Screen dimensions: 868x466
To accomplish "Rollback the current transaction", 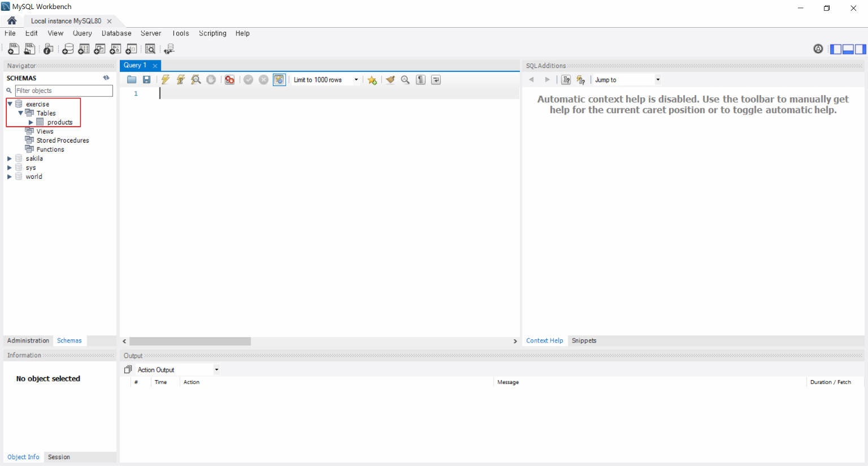I will coord(263,80).
